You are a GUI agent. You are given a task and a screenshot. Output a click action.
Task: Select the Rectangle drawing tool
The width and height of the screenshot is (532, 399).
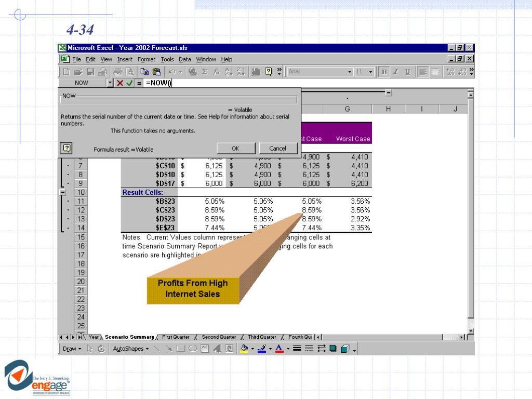point(181,349)
